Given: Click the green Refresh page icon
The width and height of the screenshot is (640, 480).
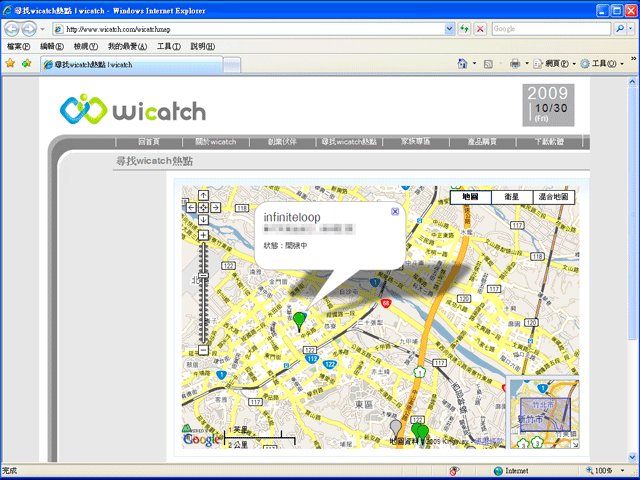Looking at the screenshot, I should [x=464, y=29].
